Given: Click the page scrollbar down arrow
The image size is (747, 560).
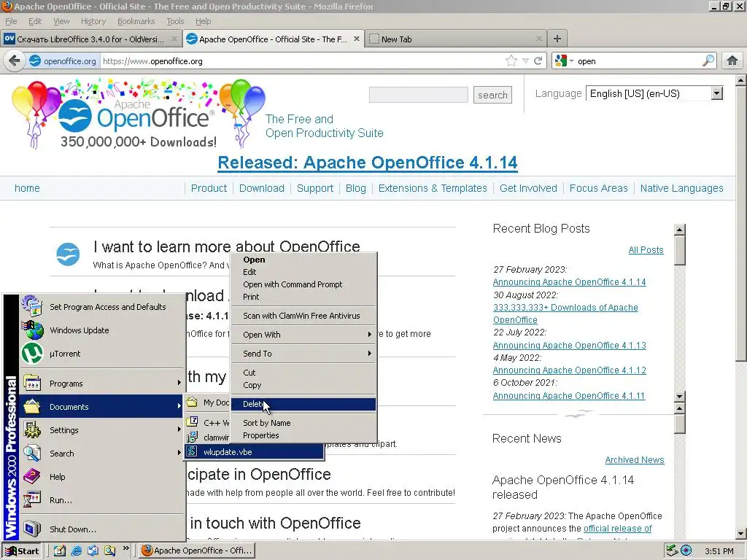Looking at the screenshot, I should point(741,534).
